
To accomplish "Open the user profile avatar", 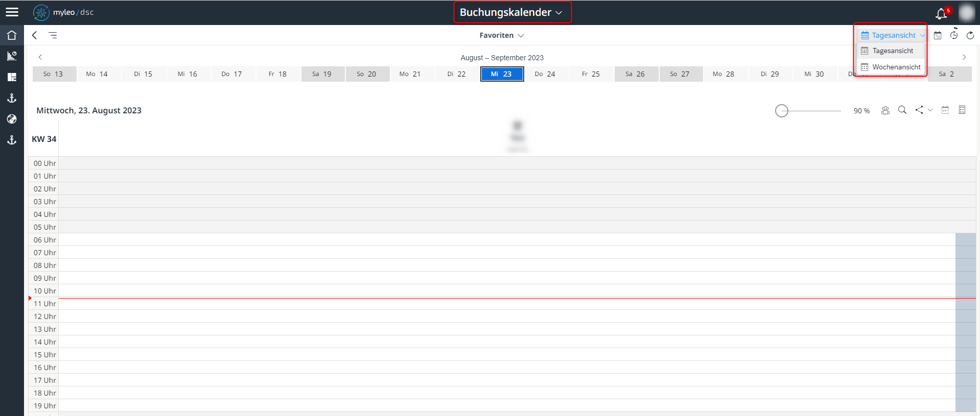I will [967, 12].
